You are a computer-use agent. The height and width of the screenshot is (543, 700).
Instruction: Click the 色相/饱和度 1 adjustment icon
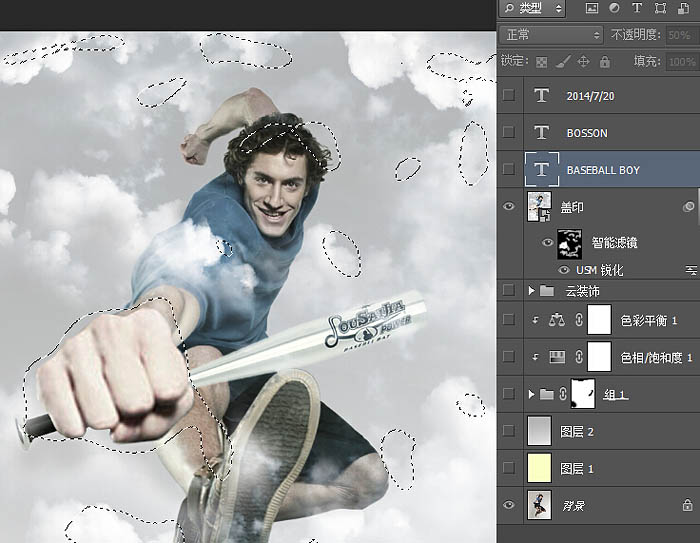557,357
